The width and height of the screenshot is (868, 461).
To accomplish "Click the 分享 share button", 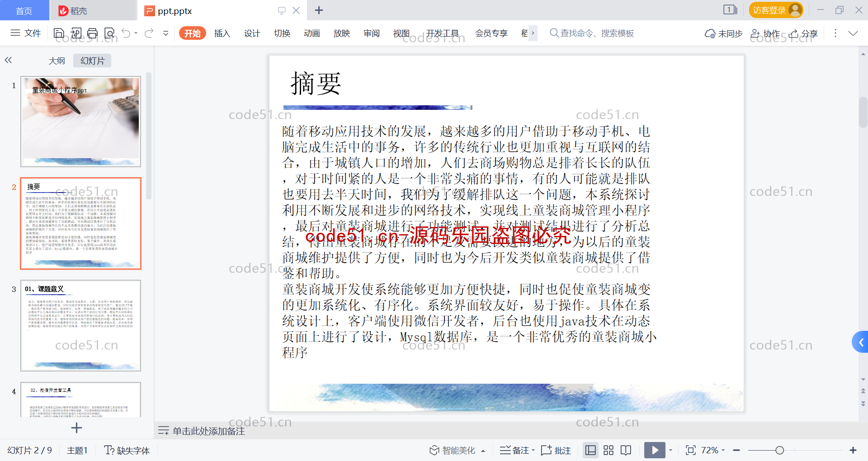I will click(803, 33).
